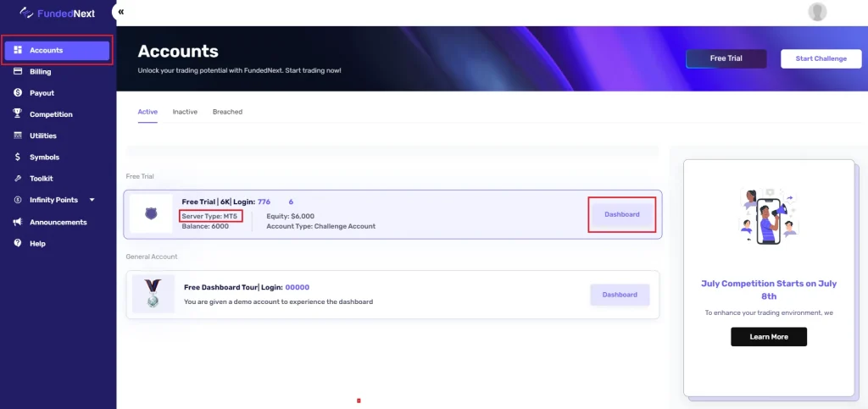Image resolution: width=868 pixels, height=409 pixels.
Task: Click the Payout dollar-circle icon
Action: click(18, 93)
